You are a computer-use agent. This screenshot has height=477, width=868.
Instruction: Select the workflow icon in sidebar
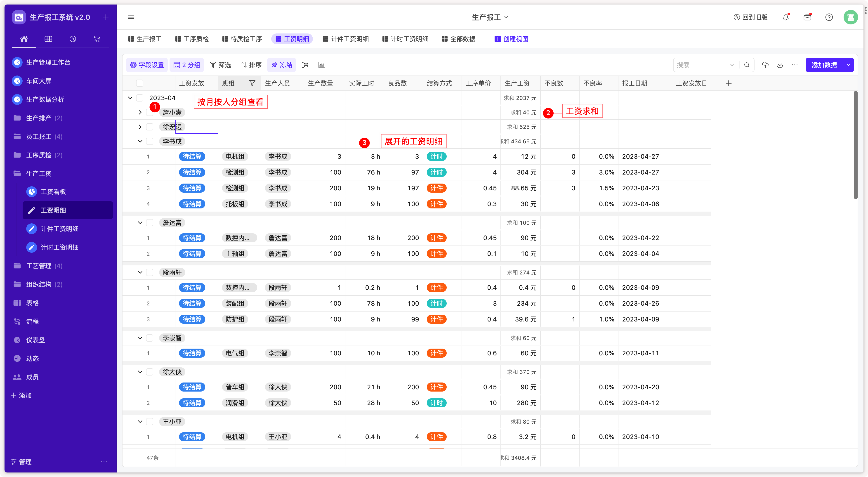(97, 39)
